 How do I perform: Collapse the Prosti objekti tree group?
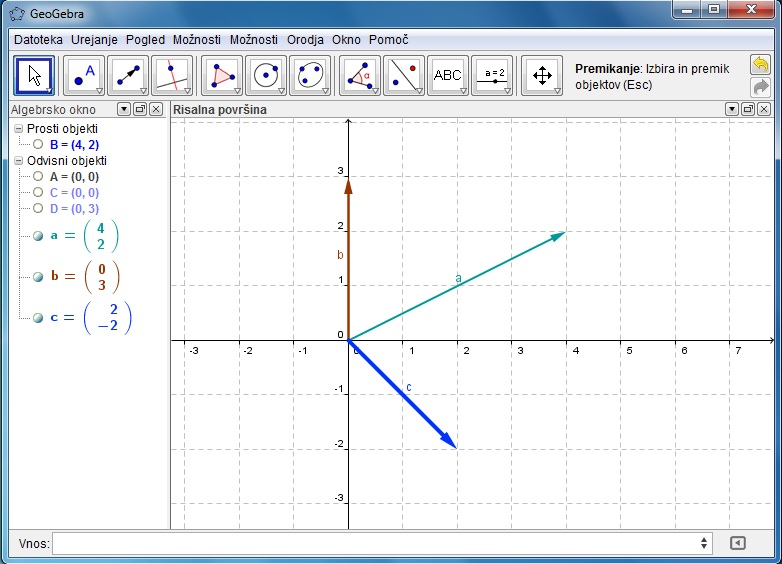19,129
